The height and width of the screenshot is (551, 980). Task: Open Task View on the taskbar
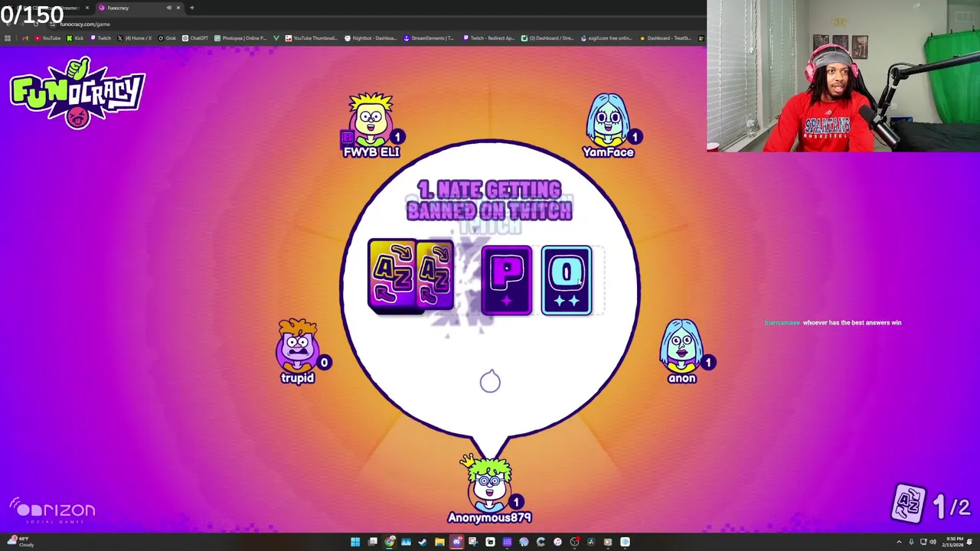[373, 542]
